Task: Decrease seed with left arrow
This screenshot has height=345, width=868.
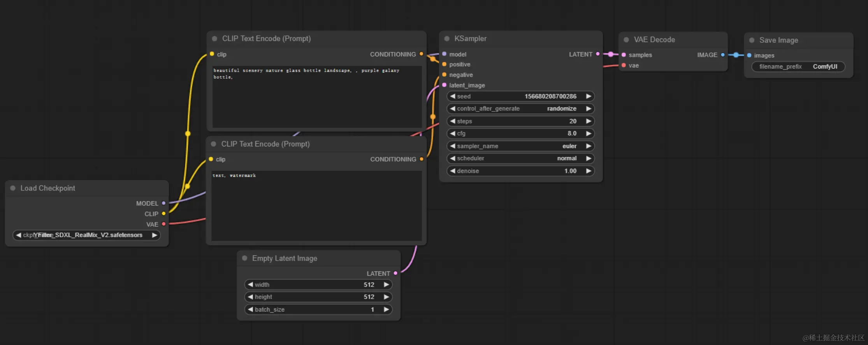Action: click(x=453, y=96)
